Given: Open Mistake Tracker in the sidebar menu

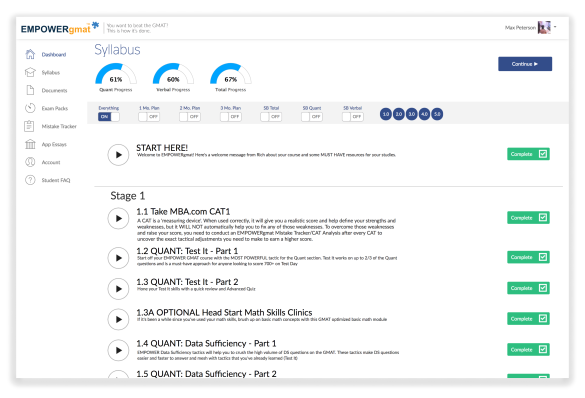Looking at the screenshot, I should coord(59,126).
